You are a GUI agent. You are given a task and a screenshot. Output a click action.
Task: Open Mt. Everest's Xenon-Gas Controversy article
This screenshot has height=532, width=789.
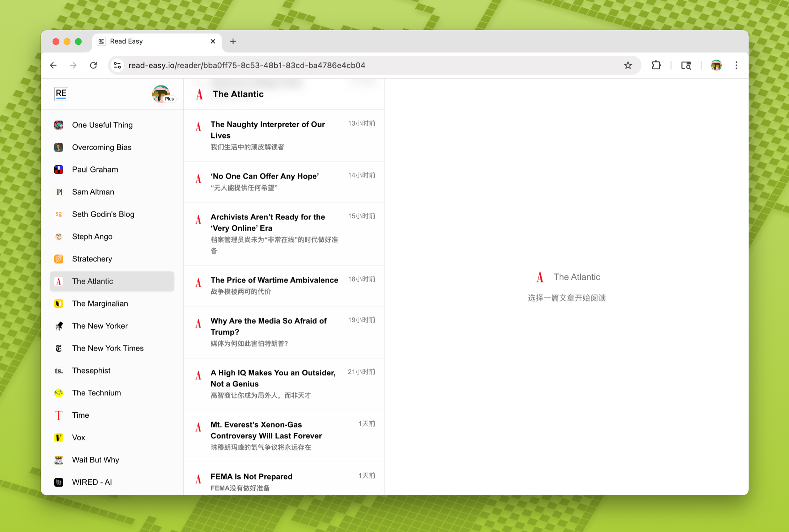click(284, 436)
